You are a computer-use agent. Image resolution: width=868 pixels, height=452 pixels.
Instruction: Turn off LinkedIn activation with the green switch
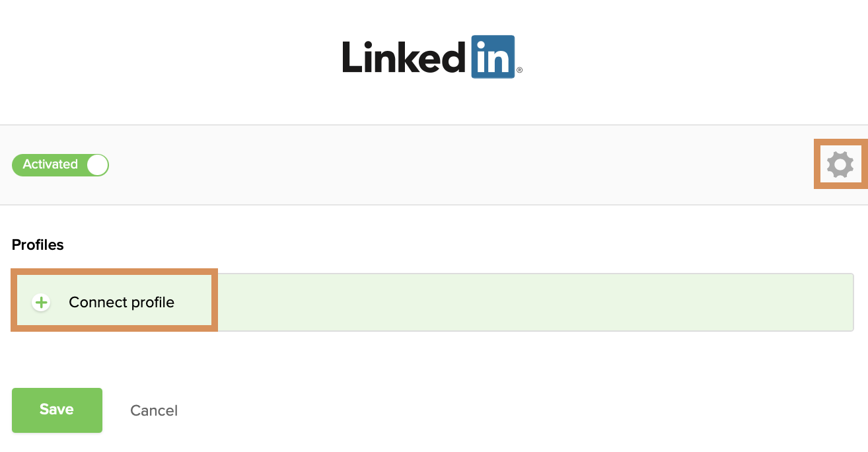[60, 165]
